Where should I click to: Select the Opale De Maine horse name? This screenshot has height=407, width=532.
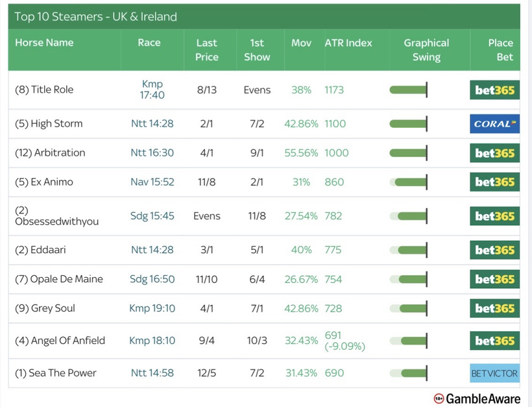click(59, 279)
